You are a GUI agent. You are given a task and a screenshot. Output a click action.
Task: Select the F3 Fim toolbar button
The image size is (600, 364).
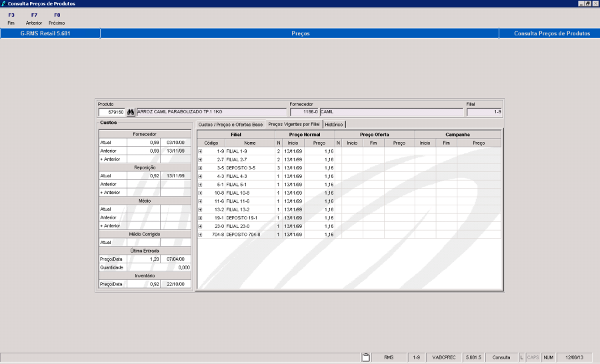click(11, 19)
